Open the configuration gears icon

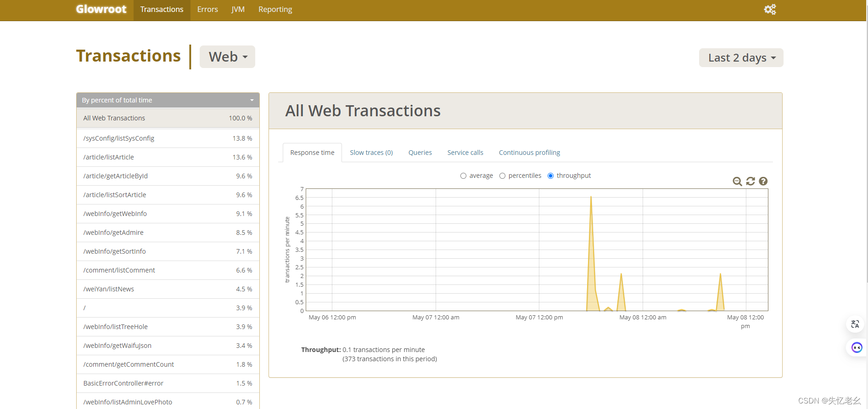pyautogui.click(x=770, y=9)
